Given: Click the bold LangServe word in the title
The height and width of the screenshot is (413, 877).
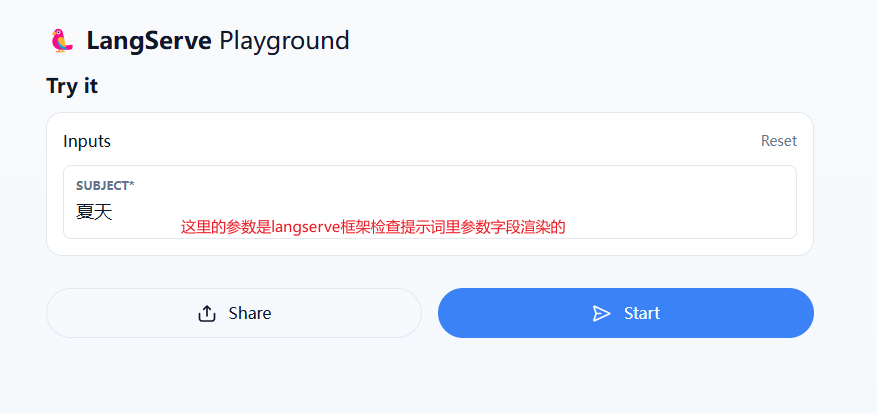Looking at the screenshot, I should coord(149,41).
